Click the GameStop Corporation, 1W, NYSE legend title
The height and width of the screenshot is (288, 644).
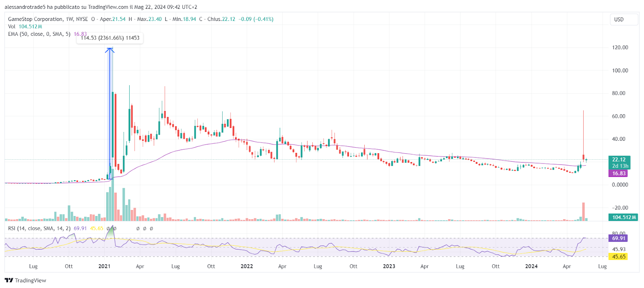pos(48,19)
